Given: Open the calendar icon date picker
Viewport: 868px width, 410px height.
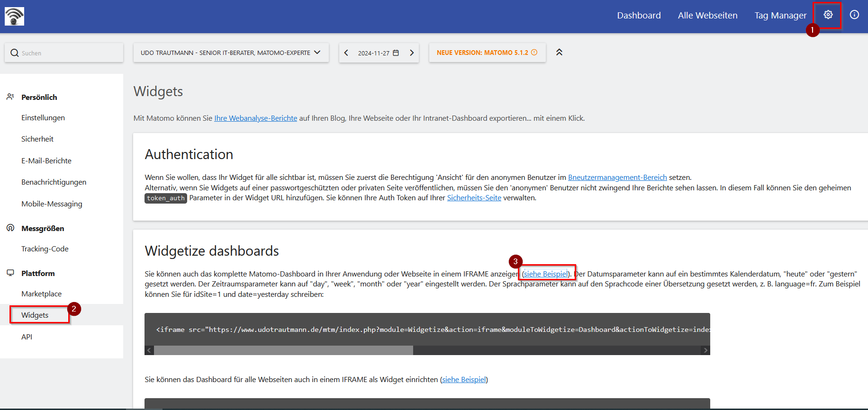Looking at the screenshot, I should coord(396,53).
